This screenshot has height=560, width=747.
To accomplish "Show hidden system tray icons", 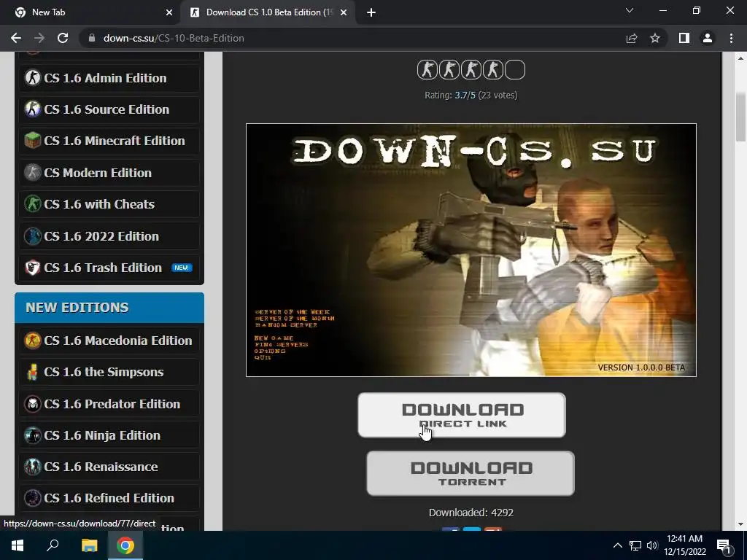I will (x=617, y=545).
